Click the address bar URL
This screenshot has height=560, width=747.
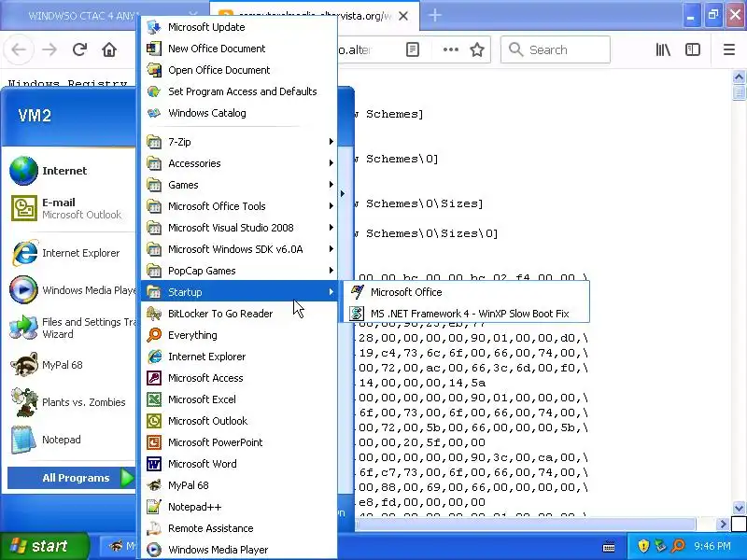pos(355,49)
